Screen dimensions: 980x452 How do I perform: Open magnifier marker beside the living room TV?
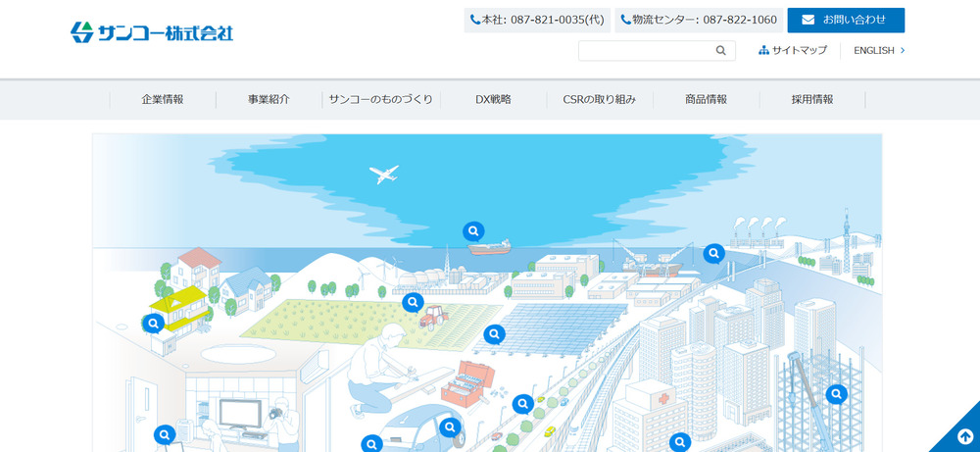pos(165,434)
